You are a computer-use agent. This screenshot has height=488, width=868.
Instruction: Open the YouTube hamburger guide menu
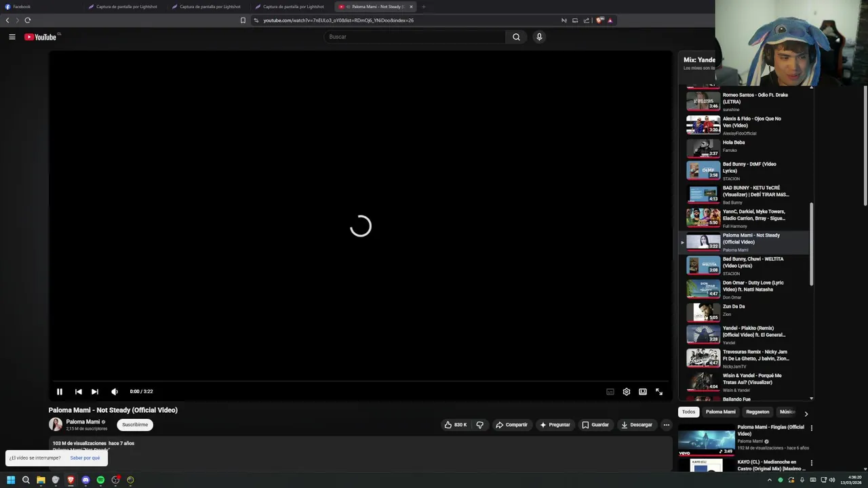click(x=12, y=37)
